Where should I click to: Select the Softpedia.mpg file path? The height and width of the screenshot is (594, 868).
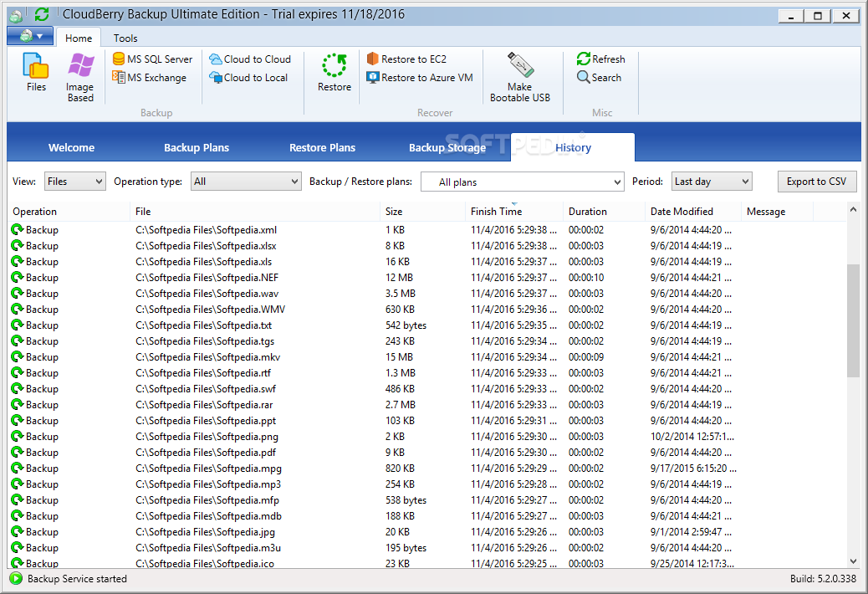pyautogui.click(x=209, y=468)
